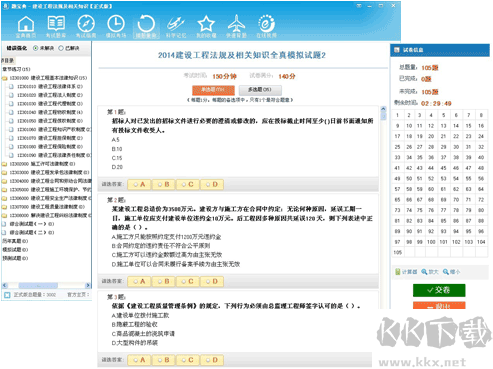Click the left panel horizontal scrollbar
Viewport: 493px width, 369px height.
coord(46,285)
